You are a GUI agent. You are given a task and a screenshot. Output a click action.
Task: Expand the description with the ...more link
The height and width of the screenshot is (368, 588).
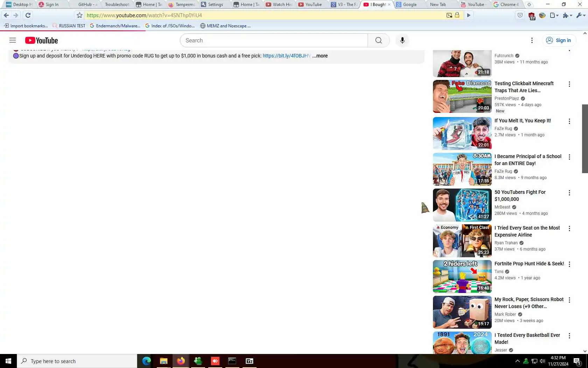click(x=320, y=56)
